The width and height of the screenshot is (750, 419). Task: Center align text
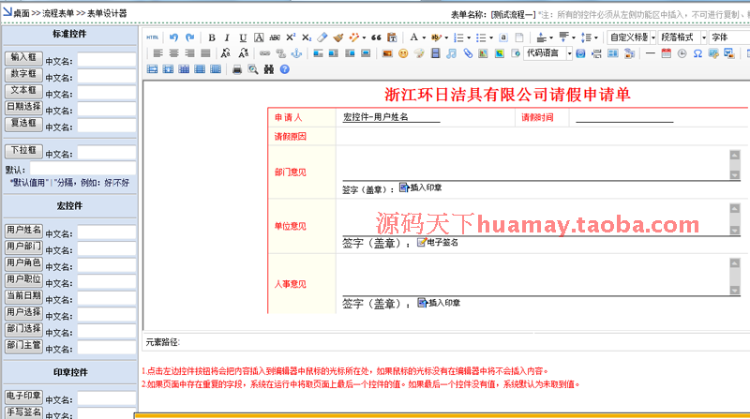tap(174, 53)
